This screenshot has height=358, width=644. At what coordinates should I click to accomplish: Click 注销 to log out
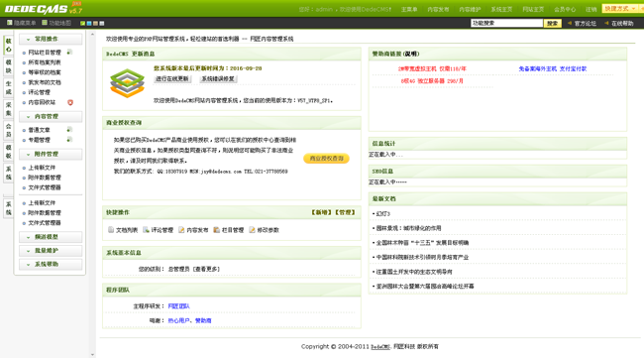pyautogui.click(x=591, y=9)
